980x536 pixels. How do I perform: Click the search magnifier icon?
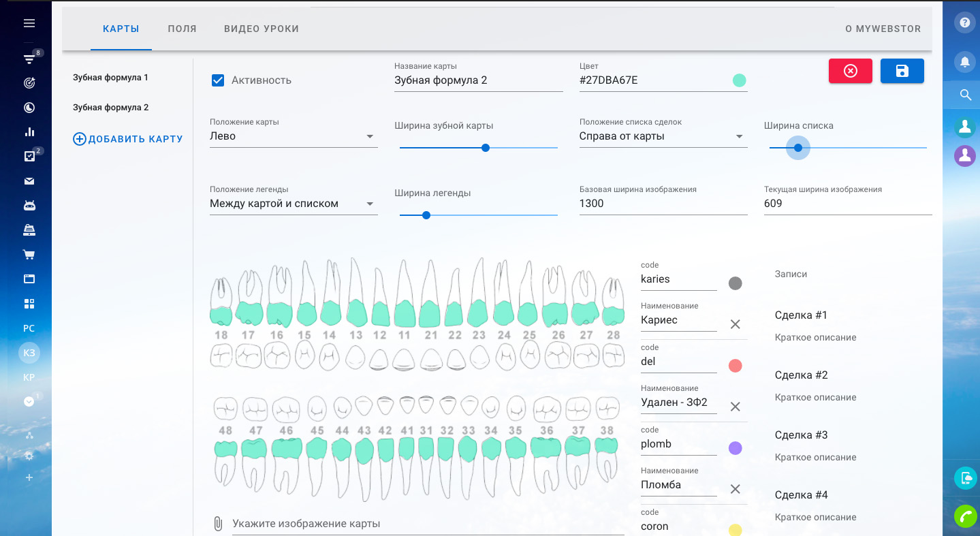coord(964,95)
